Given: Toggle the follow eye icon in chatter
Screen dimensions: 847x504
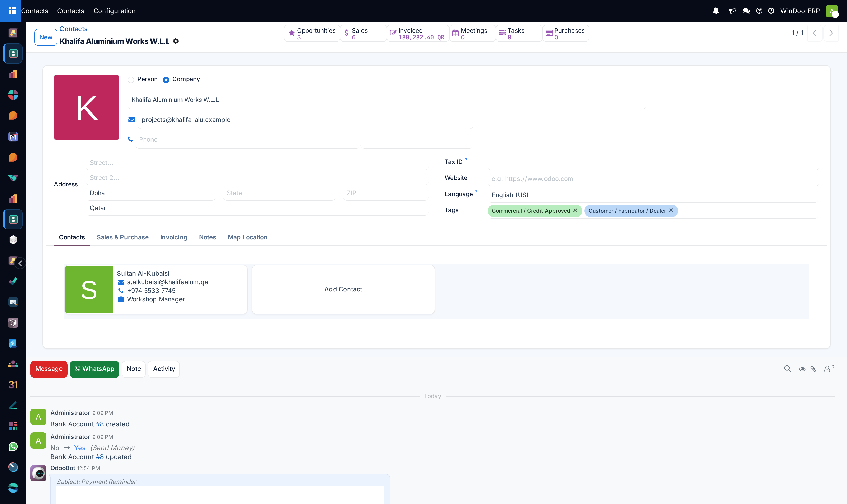Looking at the screenshot, I should click(802, 369).
